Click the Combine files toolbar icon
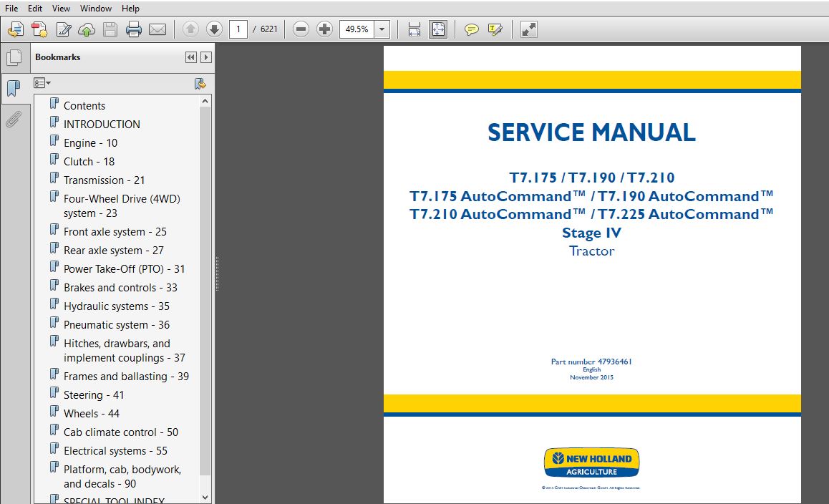The image size is (829, 504). pos(39,29)
